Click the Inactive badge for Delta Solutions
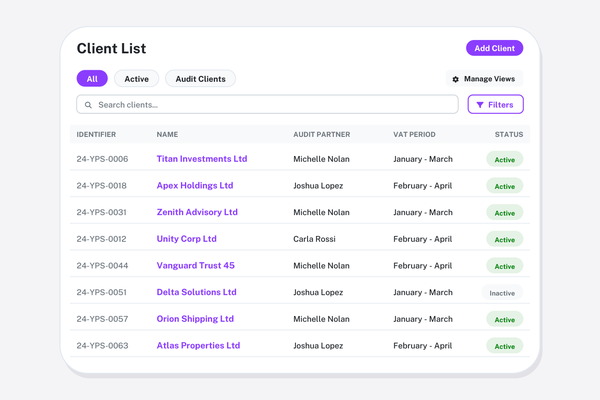This screenshot has width=600, height=400. [502, 293]
